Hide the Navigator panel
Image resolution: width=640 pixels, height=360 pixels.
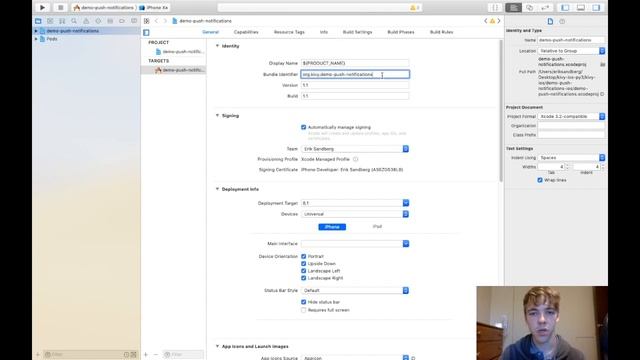[565, 7]
